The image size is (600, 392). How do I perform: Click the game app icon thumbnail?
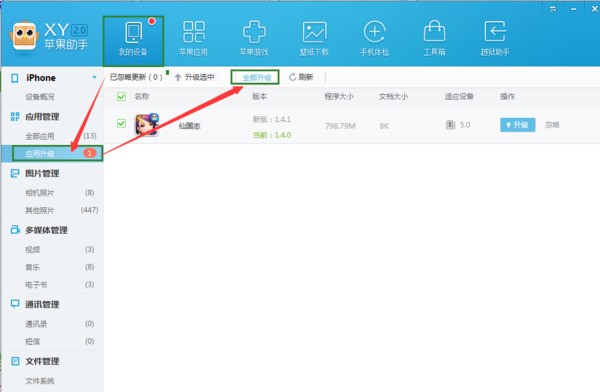pyautogui.click(x=147, y=124)
